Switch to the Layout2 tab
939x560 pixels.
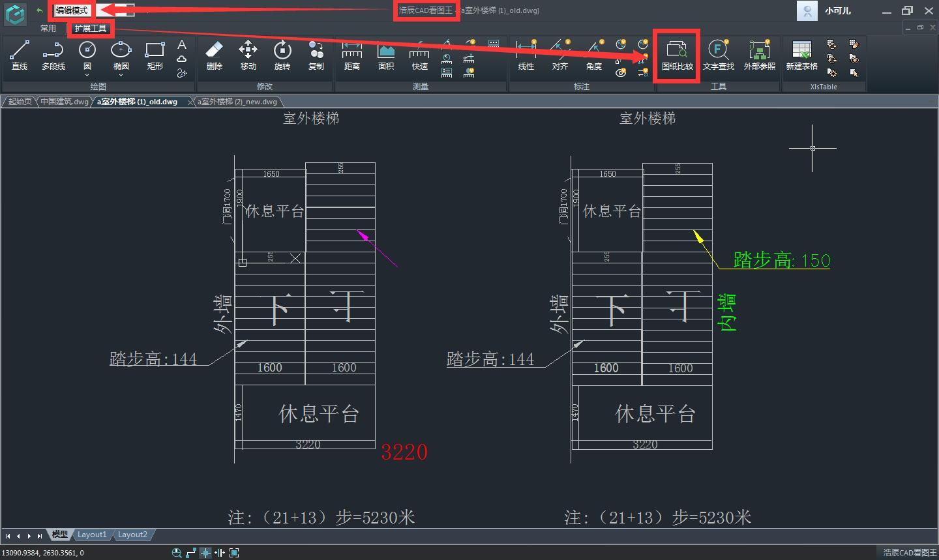[x=132, y=535]
